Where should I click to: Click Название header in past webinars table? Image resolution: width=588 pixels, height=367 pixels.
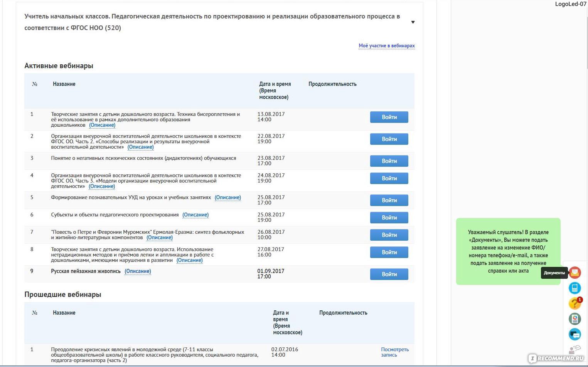click(x=64, y=313)
